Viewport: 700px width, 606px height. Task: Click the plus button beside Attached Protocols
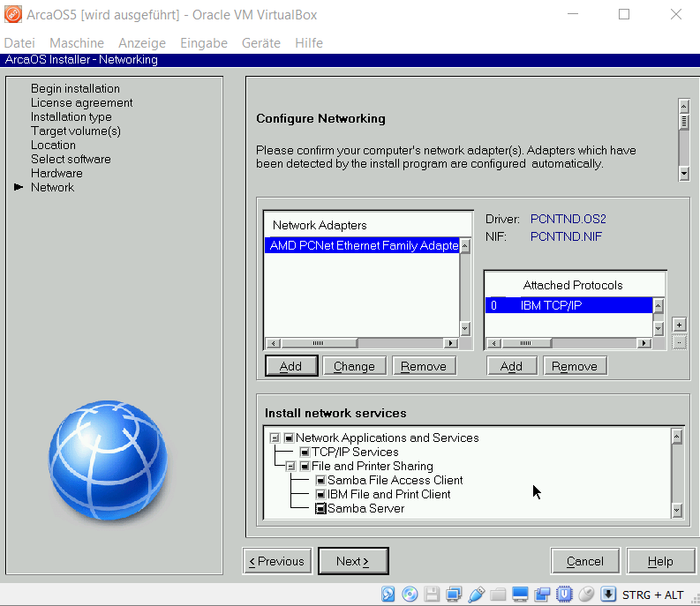(679, 325)
